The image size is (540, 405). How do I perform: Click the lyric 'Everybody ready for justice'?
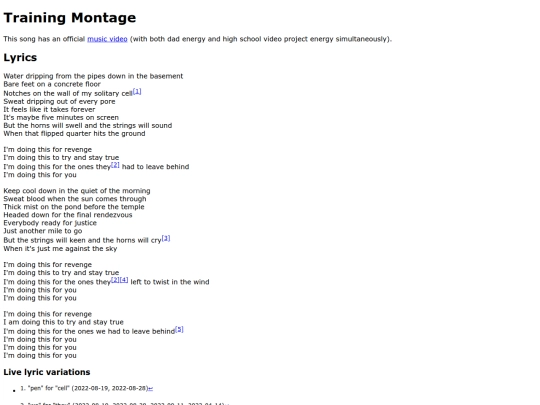pos(50,223)
